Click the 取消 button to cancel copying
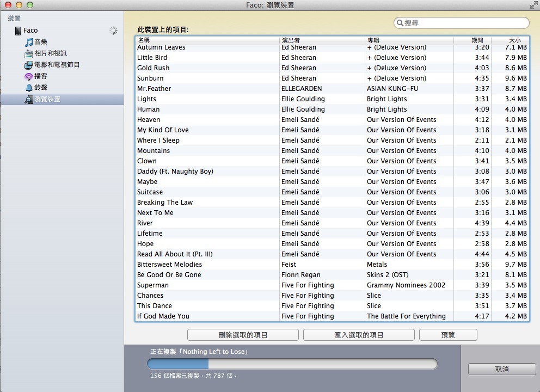 click(502, 369)
